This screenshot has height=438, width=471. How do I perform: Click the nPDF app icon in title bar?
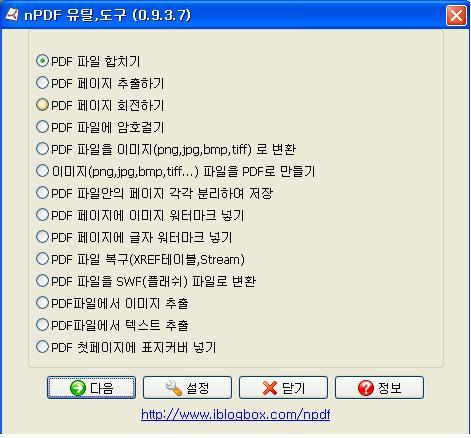tap(12, 14)
